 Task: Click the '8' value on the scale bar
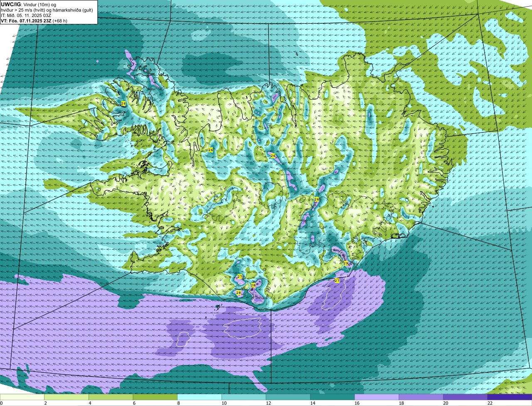[178, 403]
